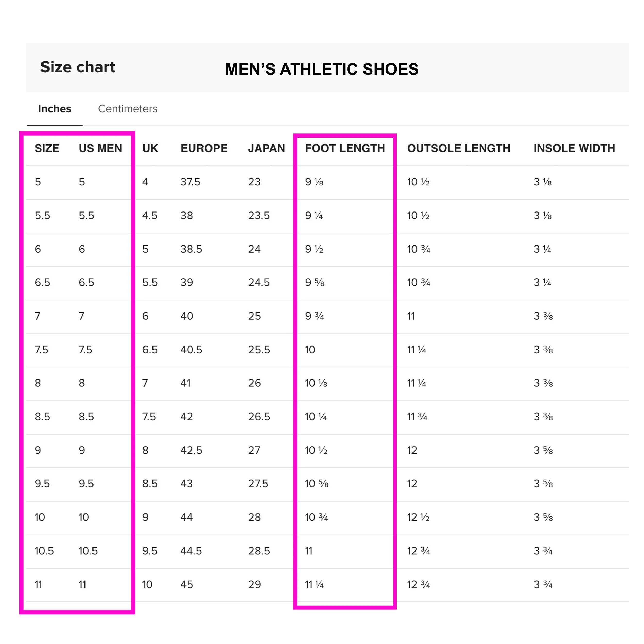This screenshot has width=644, height=644.
Task: Click the UK column header
Action: click(150, 148)
